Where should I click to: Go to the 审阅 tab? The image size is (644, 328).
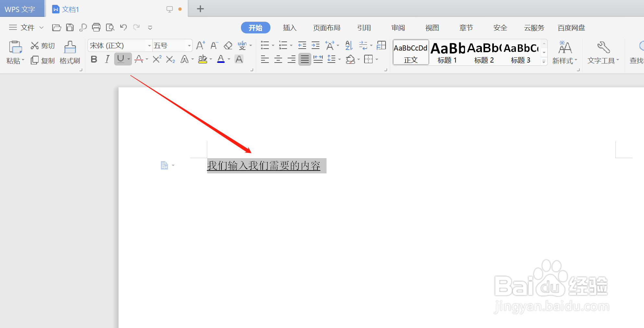(x=398, y=28)
